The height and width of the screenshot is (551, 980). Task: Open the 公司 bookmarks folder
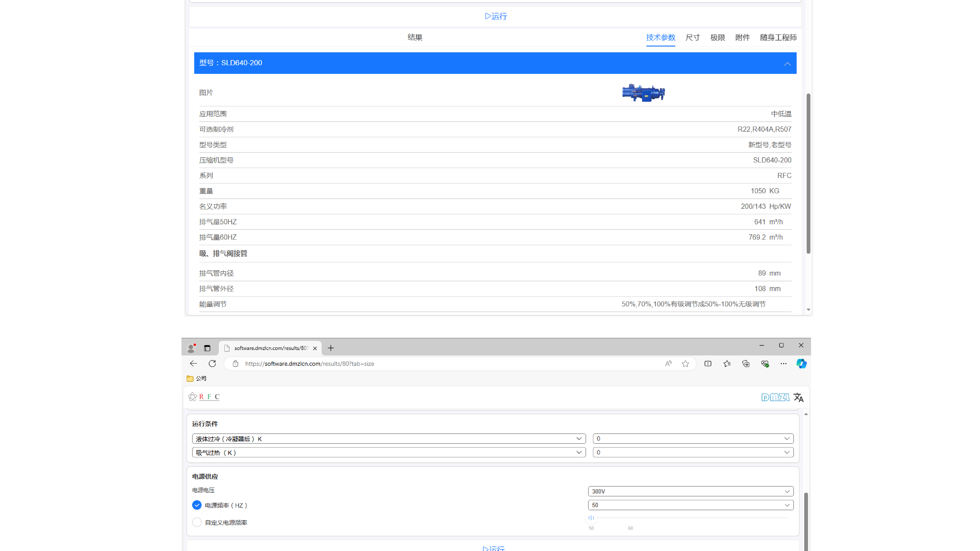tap(197, 378)
